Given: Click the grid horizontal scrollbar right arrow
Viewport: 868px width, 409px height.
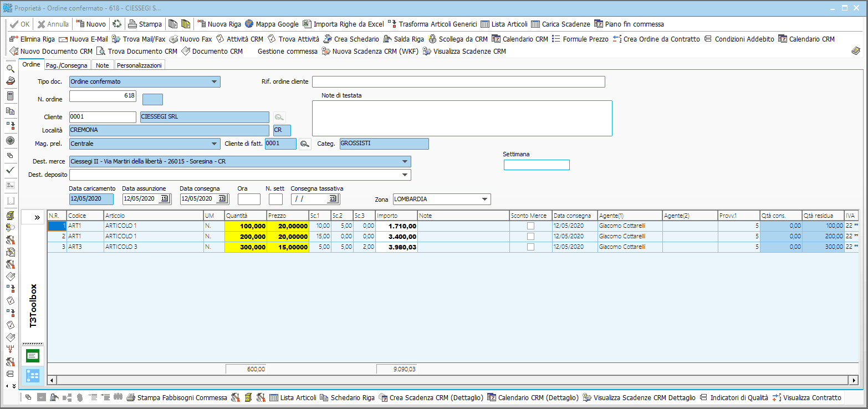Looking at the screenshot, I should [855, 380].
